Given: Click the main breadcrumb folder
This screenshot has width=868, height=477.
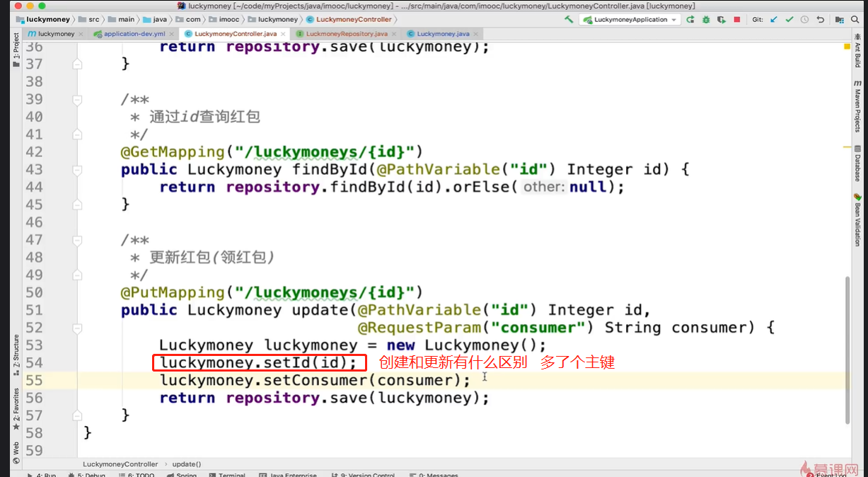Looking at the screenshot, I should [121, 19].
